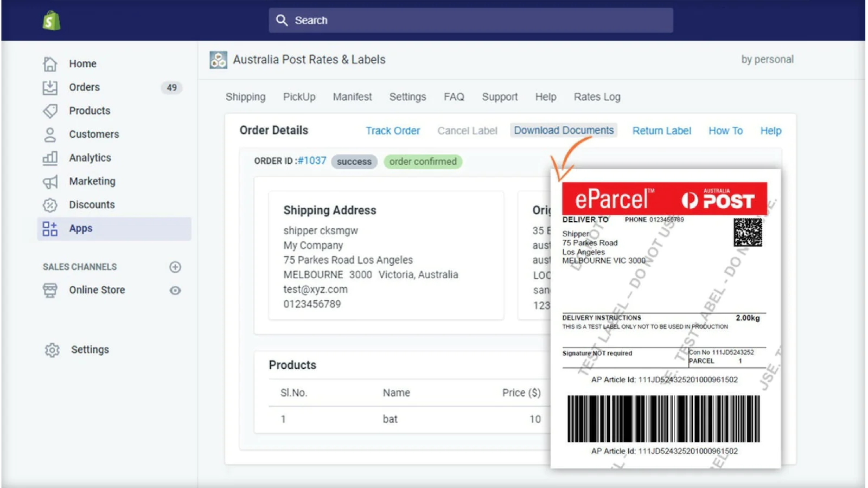Click the Settings gear icon in sidebar
The image size is (868, 488).
[52, 350]
